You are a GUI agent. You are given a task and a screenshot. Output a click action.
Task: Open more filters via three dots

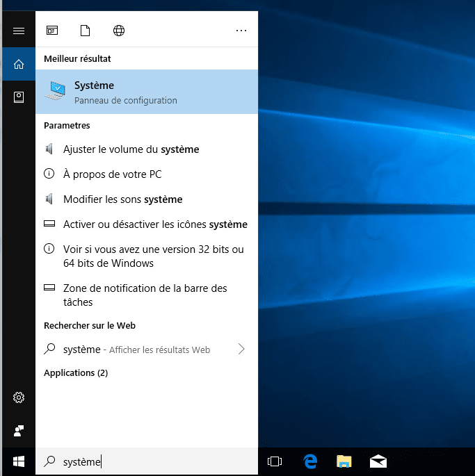(x=241, y=31)
